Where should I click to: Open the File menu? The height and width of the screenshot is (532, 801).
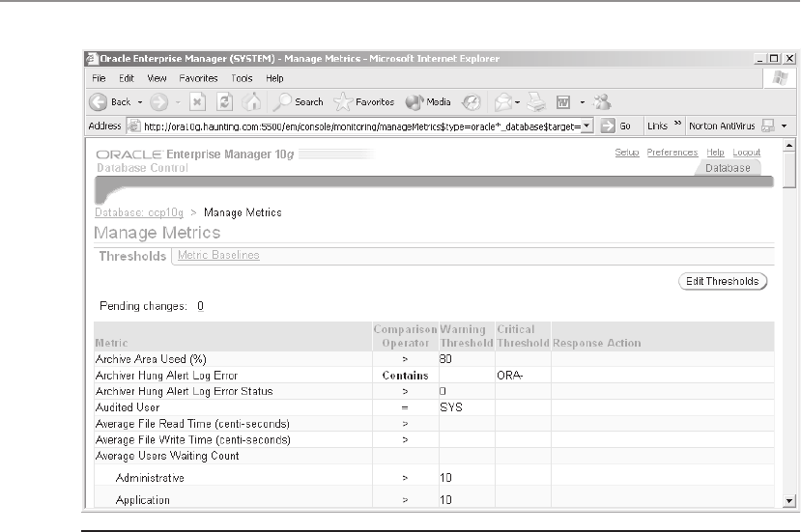pyautogui.click(x=99, y=78)
